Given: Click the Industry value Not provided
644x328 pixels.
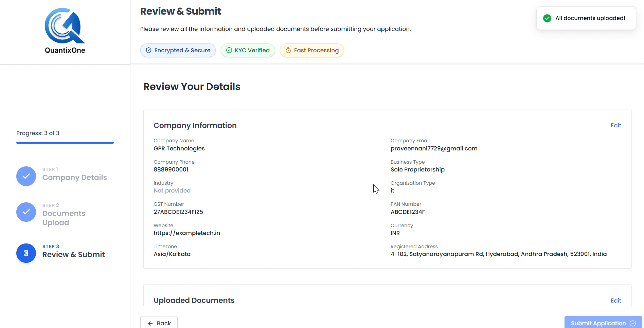Looking at the screenshot, I should click(172, 190).
